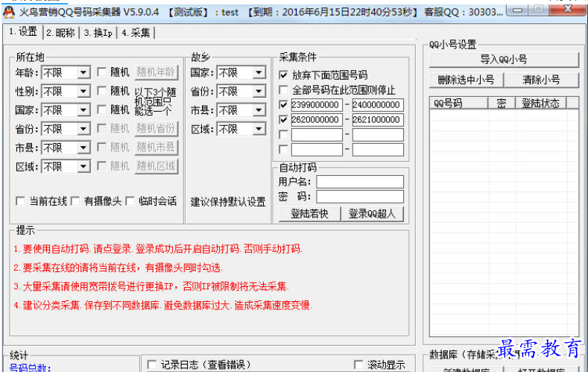Open the 国家 dropdown under 故乡
The image size is (588, 372).
pyautogui.click(x=259, y=72)
